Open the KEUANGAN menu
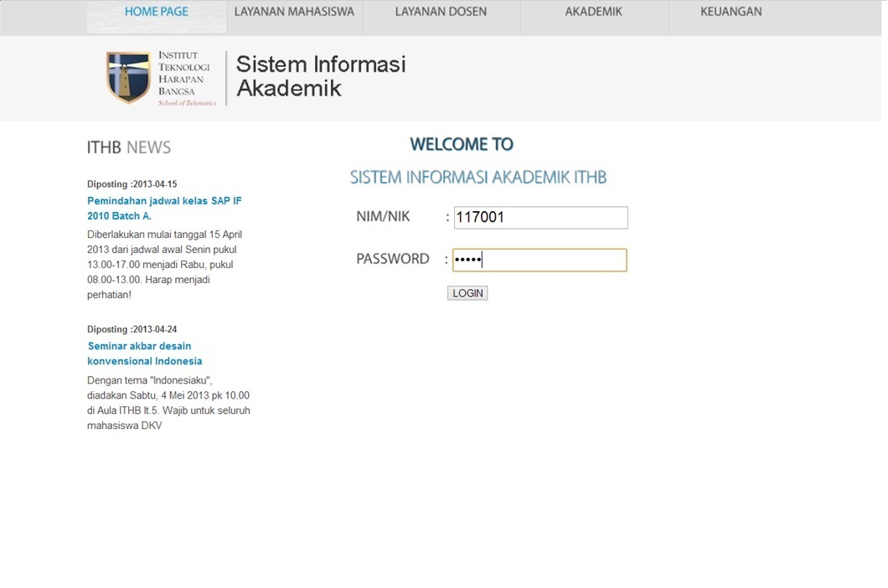The height and width of the screenshot is (588, 888). click(729, 12)
